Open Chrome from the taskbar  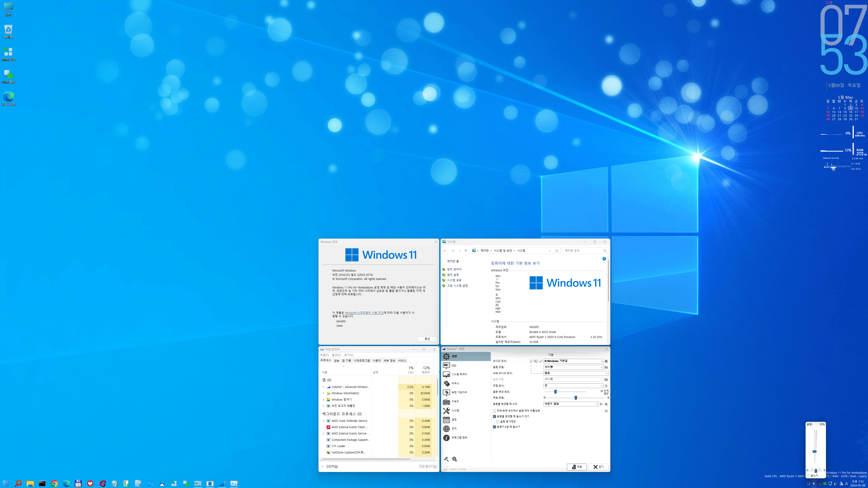point(54,483)
